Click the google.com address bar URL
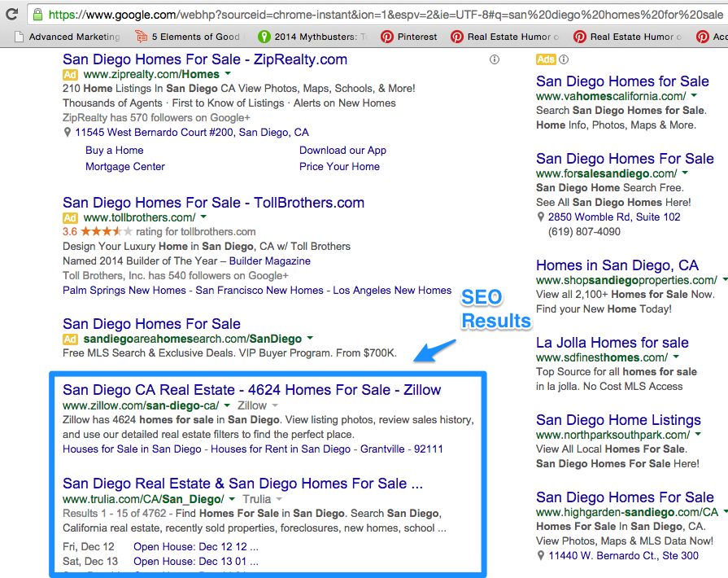Screen dimensions: 728x578 tap(386, 15)
